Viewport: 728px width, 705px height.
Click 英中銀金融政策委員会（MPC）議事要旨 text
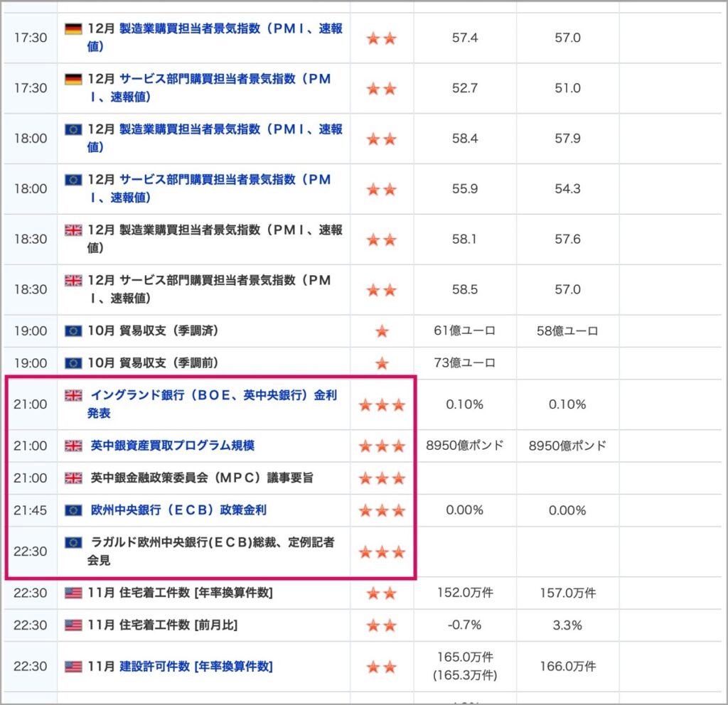pyautogui.click(x=202, y=478)
